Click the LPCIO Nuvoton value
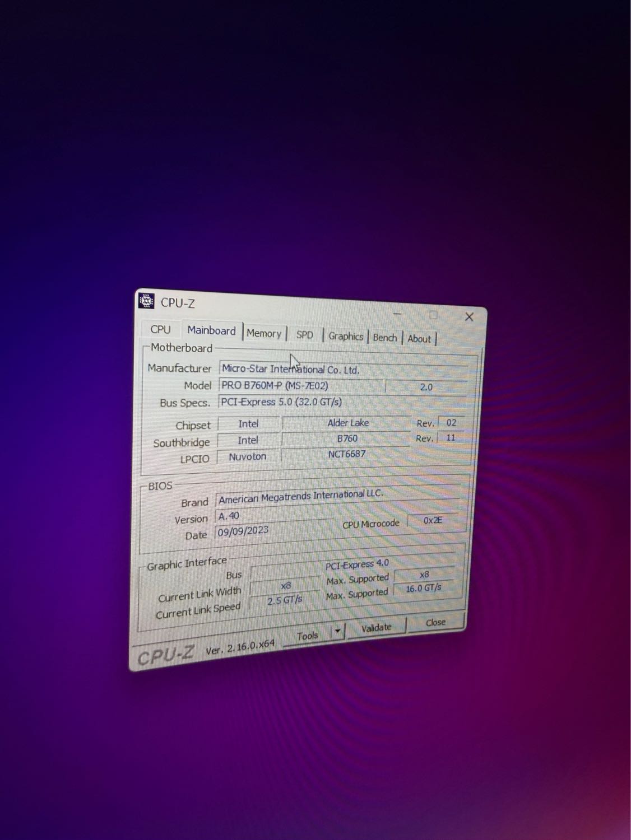Screen dimensions: 631x840 [x=248, y=456]
